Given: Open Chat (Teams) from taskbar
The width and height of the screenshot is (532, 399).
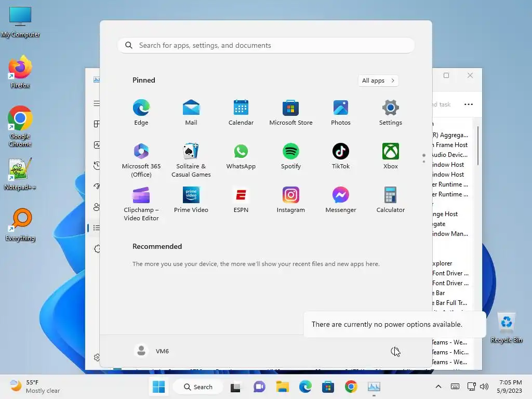Looking at the screenshot, I should tap(259, 387).
